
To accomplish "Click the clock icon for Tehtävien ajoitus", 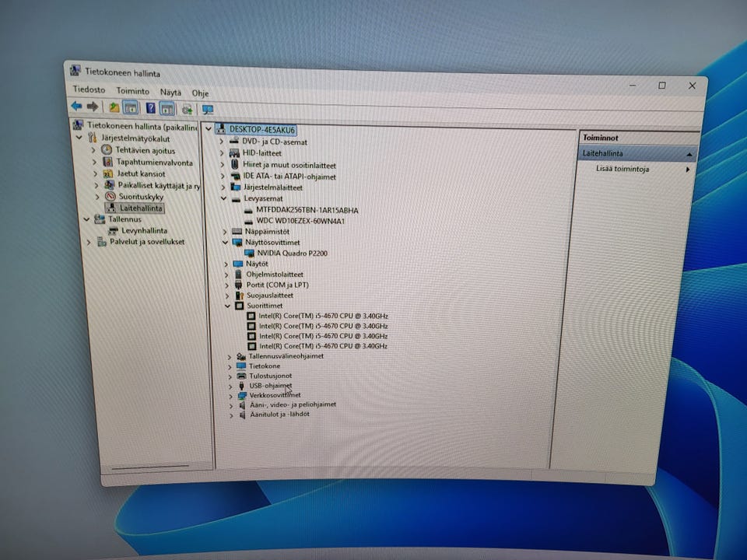I will tap(107, 150).
